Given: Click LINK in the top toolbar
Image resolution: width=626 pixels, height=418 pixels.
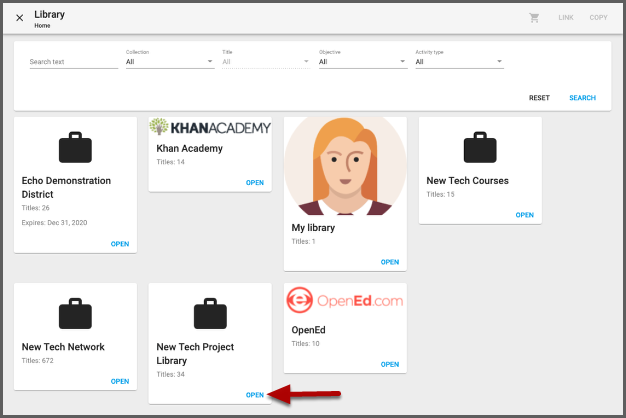Looking at the screenshot, I should (566, 18).
